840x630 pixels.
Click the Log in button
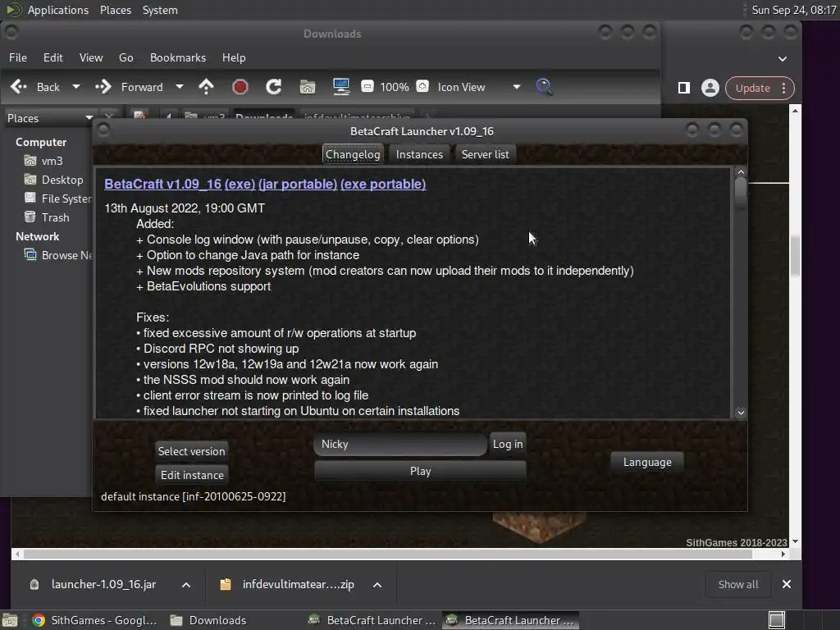click(508, 444)
